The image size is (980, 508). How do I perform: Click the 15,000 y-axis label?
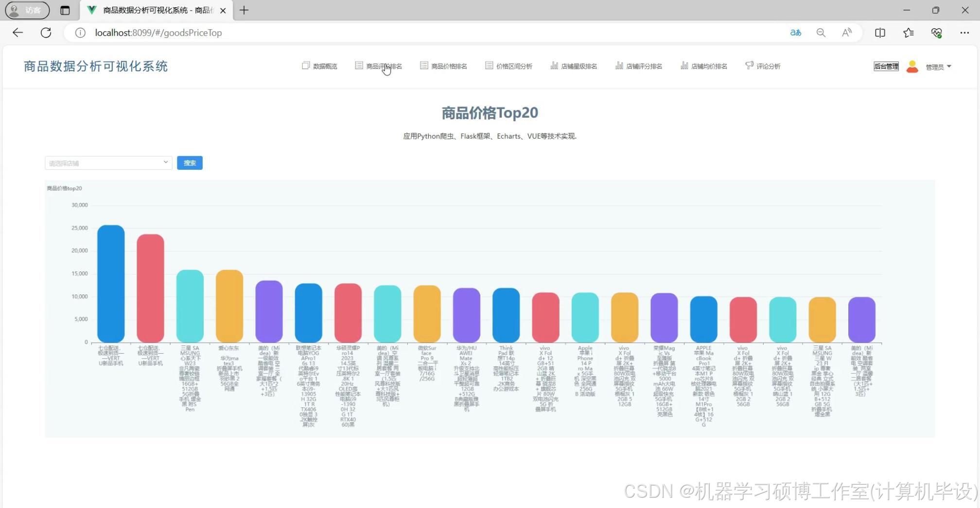point(80,273)
